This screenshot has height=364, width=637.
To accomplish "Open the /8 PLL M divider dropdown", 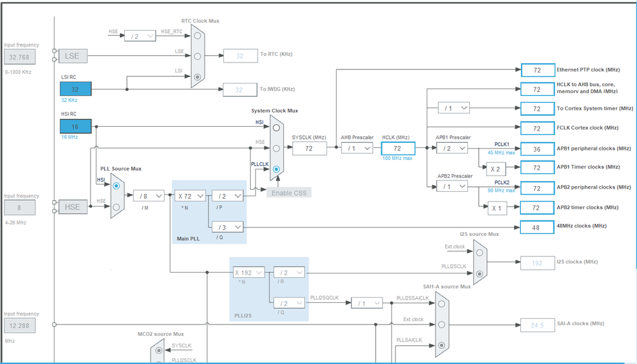I will coord(149,196).
